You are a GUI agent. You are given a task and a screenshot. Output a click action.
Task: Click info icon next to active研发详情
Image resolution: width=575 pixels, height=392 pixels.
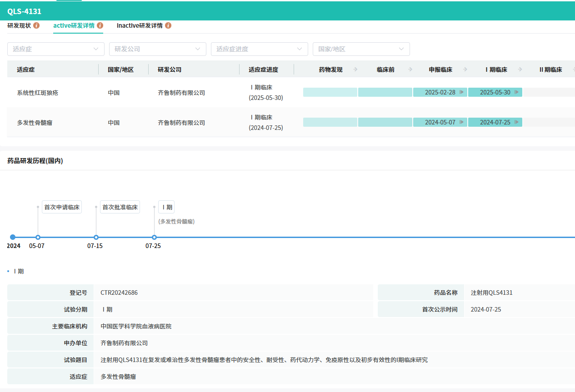[100, 25]
